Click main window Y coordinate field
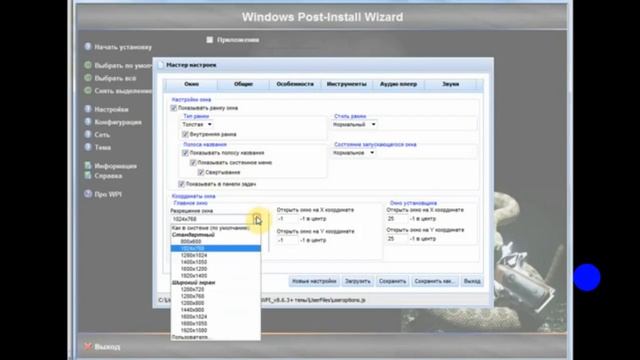 click(x=287, y=240)
